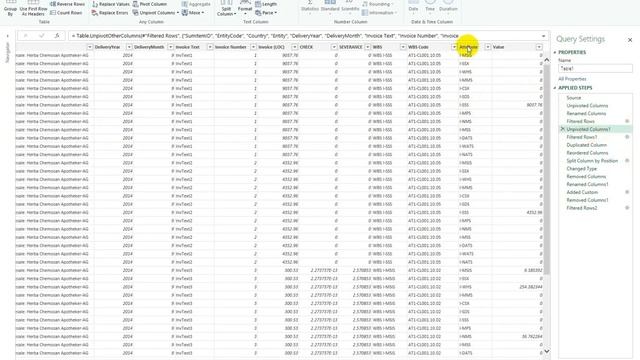Close the Query Settings pane
Screen dimensions: 640x360
[630, 40]
